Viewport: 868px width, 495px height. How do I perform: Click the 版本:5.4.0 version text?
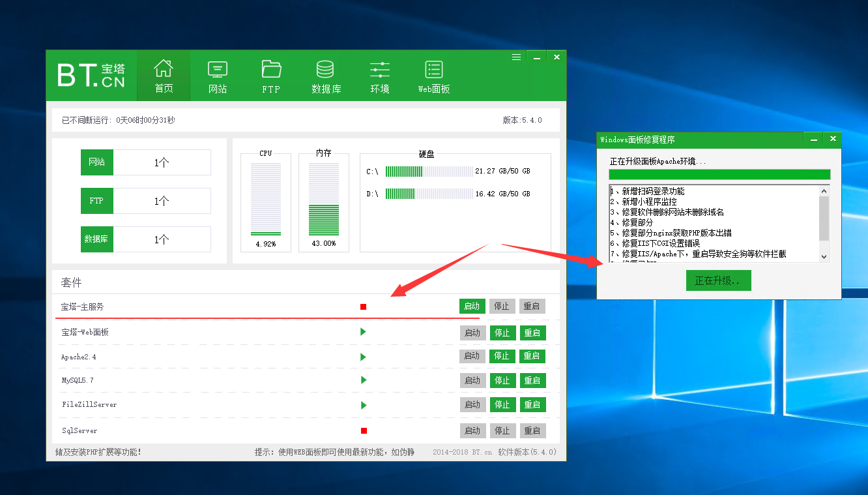[523, 120]
